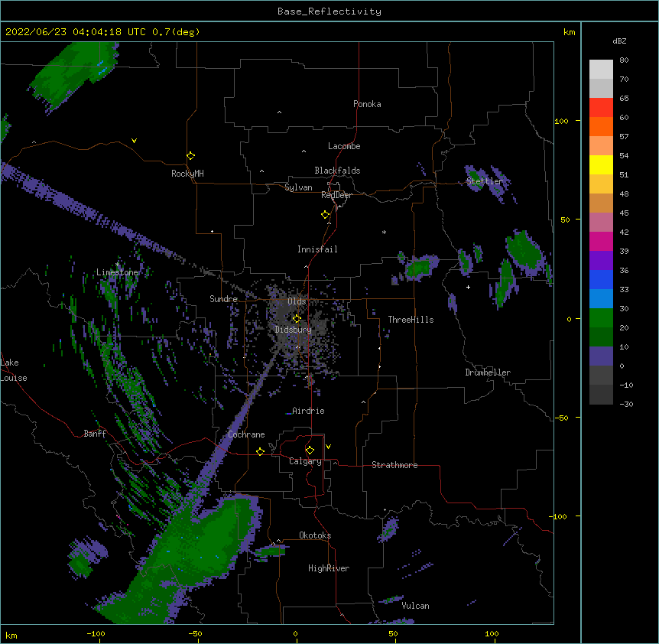Click the Strathmore label
The image size is (659, 644).
click(394, 465)
